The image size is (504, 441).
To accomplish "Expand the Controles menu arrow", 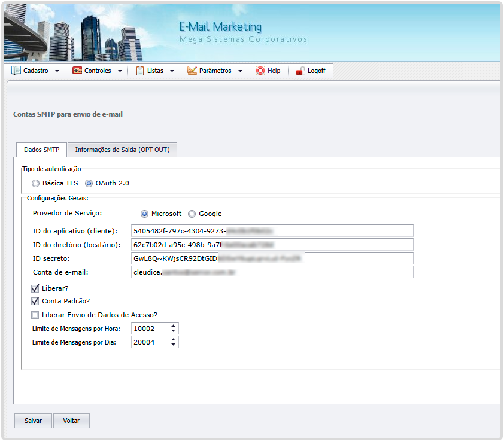I will (x=120, y=71).
